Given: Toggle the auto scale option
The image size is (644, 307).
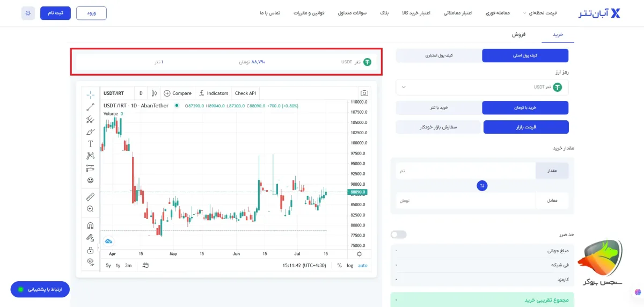Looking at the screenshot, I should click(x=363, y=265).
